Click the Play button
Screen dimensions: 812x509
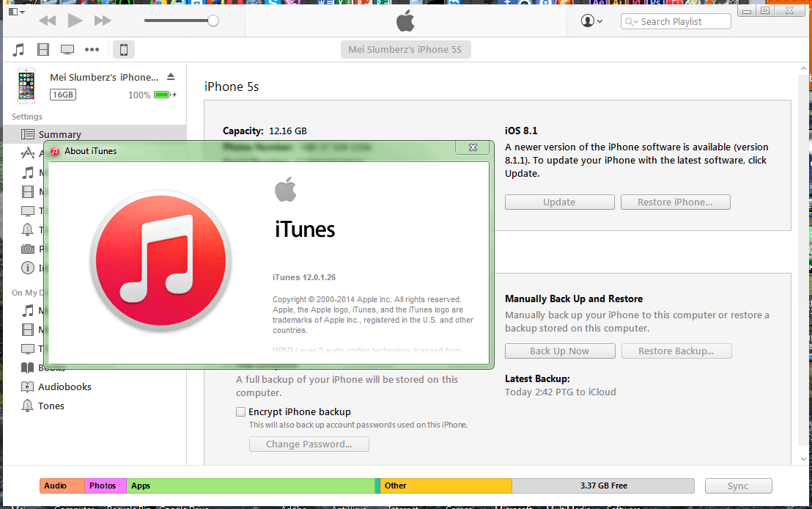75,21
